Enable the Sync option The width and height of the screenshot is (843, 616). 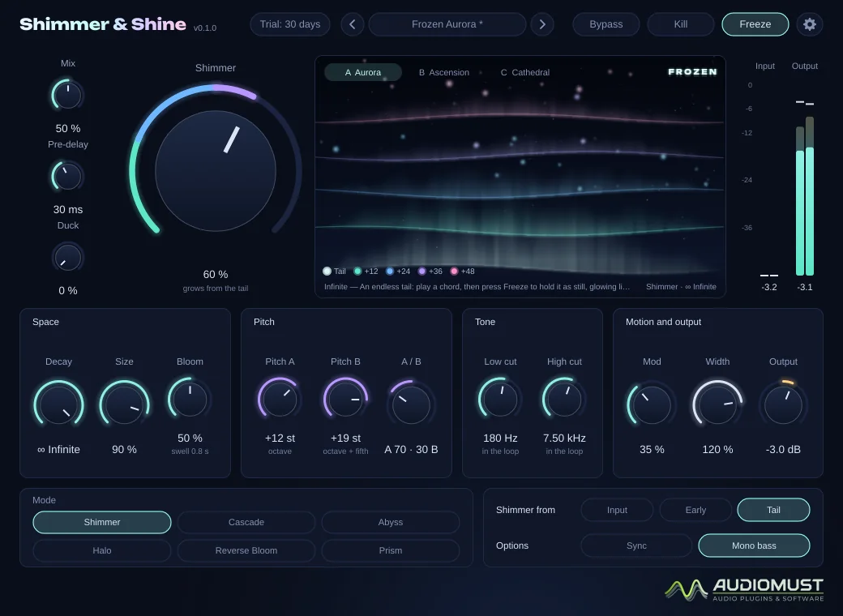(636, 545)
